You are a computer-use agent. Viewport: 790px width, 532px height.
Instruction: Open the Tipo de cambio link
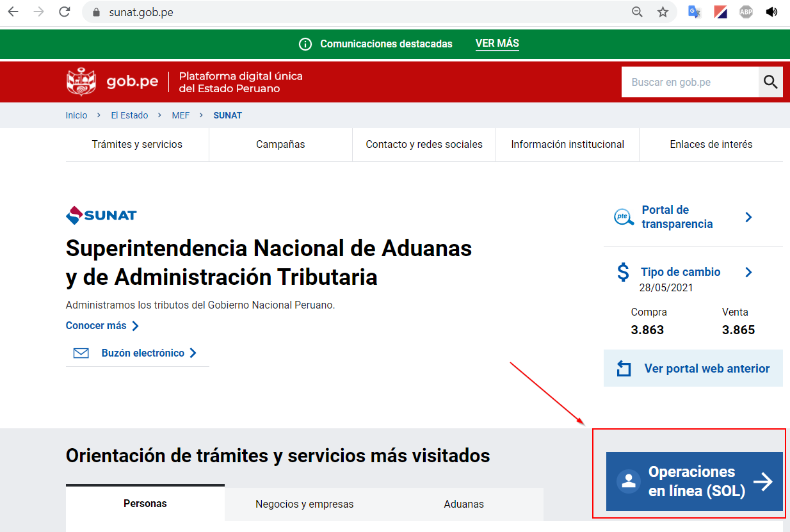point(681,272)
